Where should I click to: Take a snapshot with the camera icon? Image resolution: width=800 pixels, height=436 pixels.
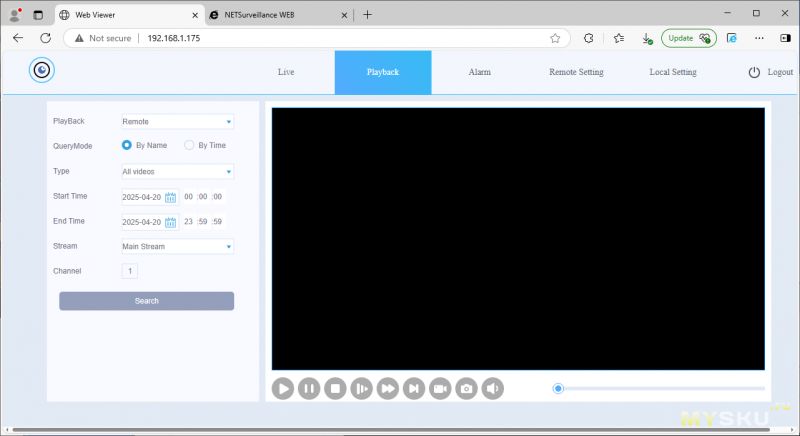466,389
